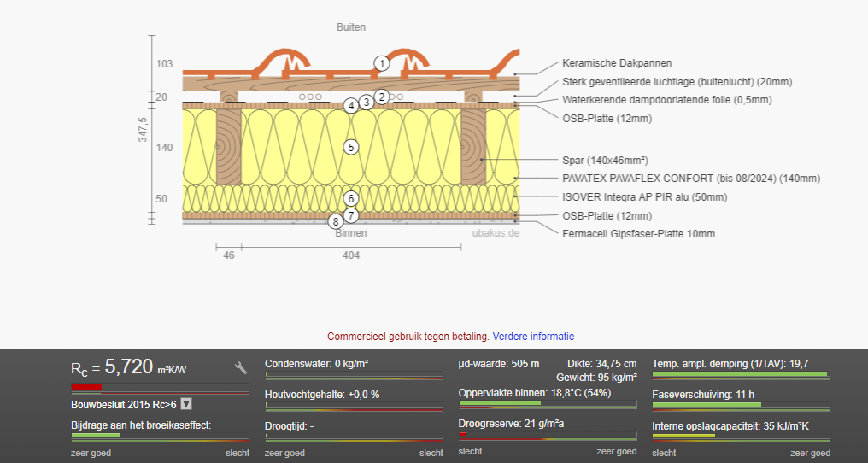868x463 pixels.
Task: Select layer marker 3 on the foil
Action: pos(366,102)
